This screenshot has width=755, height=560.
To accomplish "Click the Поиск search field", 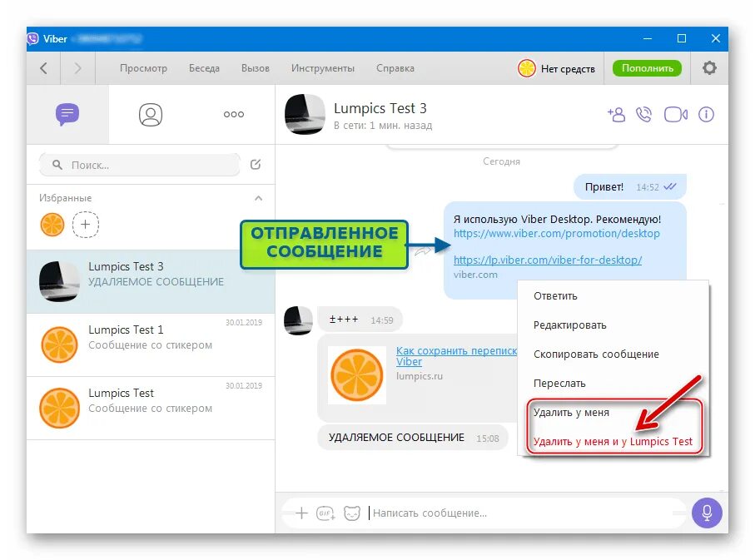I will 140,165.
